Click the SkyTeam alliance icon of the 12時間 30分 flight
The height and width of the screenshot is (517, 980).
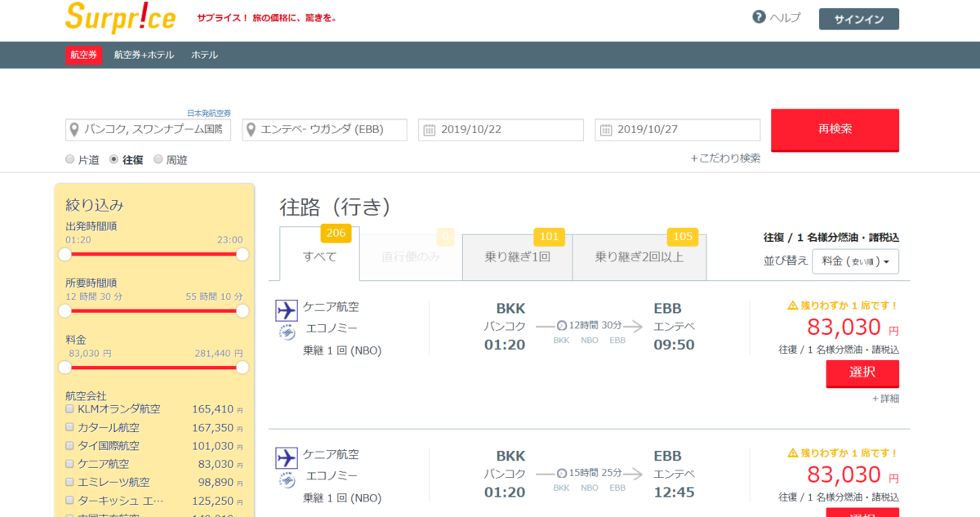287,332
